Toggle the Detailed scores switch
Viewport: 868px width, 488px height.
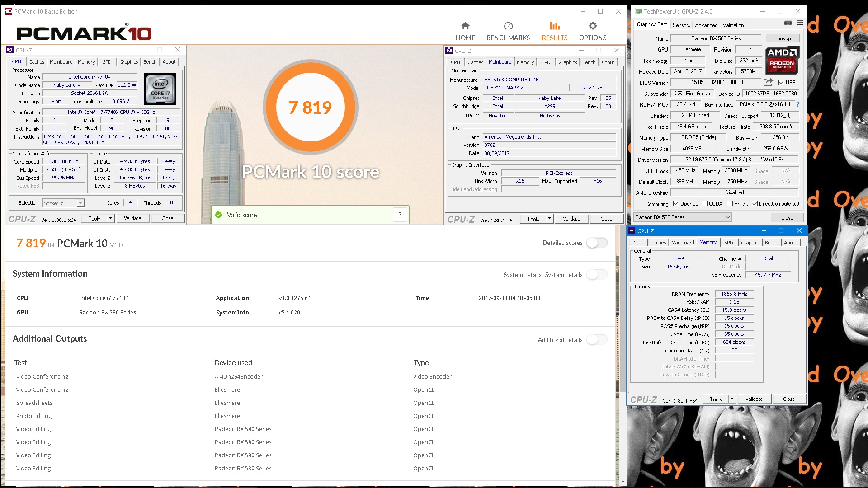click(597, 243)
